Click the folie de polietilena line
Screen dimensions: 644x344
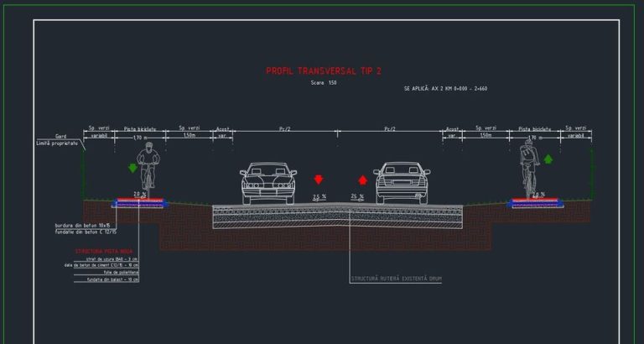tap(121, 273)
